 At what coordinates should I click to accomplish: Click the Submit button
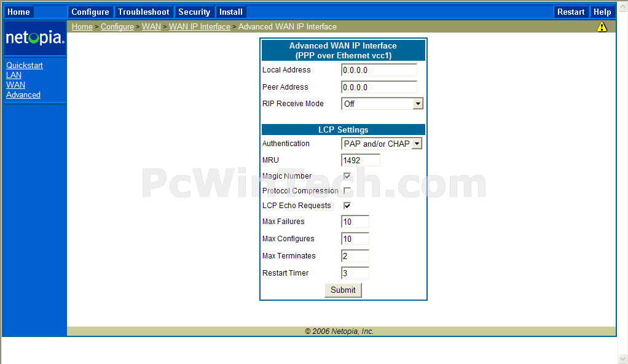[343, 290]
